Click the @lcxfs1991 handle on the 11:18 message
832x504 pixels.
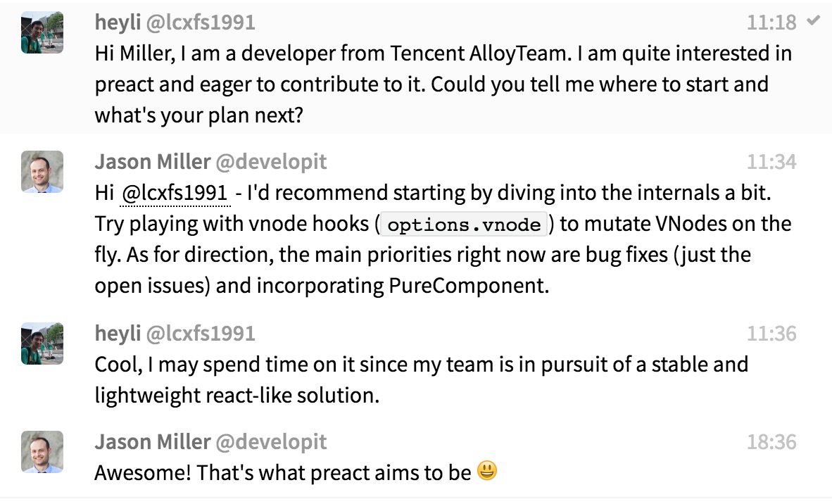point(201,23)
